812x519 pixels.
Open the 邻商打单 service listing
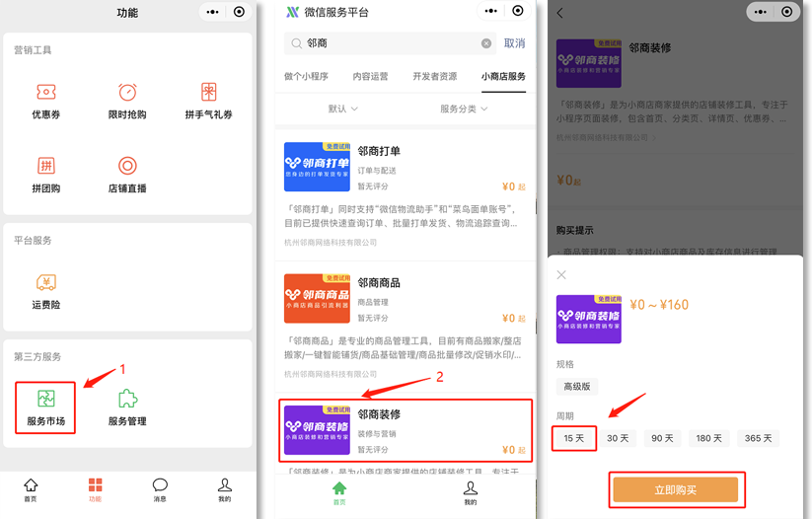406,193
